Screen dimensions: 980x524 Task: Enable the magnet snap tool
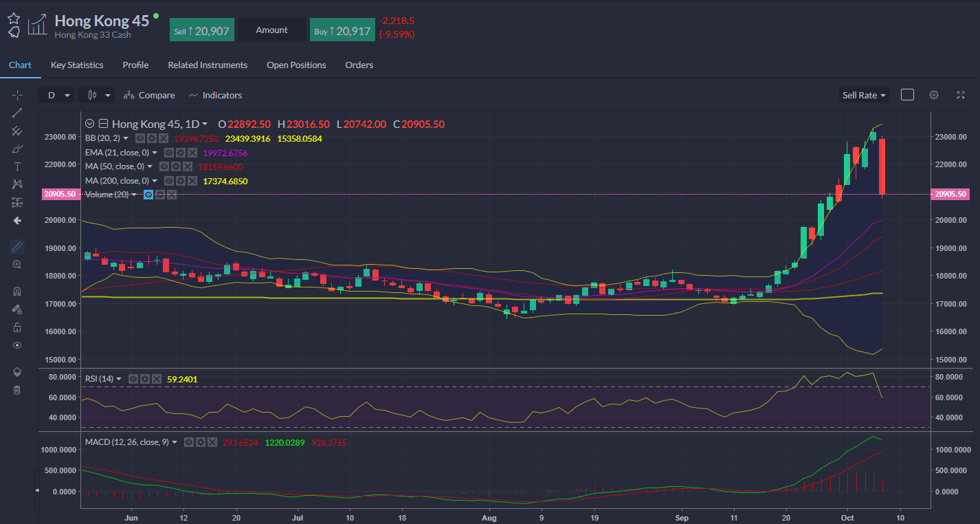[x=16, y=291]
